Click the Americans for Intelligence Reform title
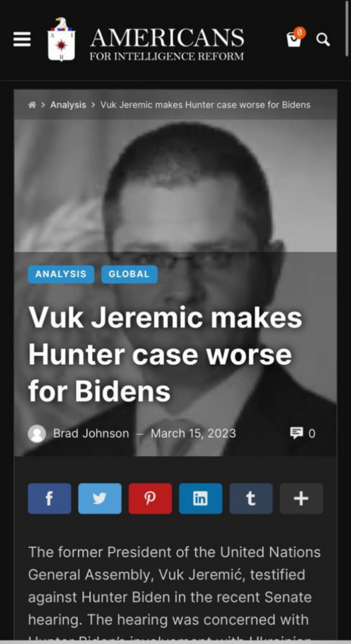351x644 pixels. coord(167,44)
